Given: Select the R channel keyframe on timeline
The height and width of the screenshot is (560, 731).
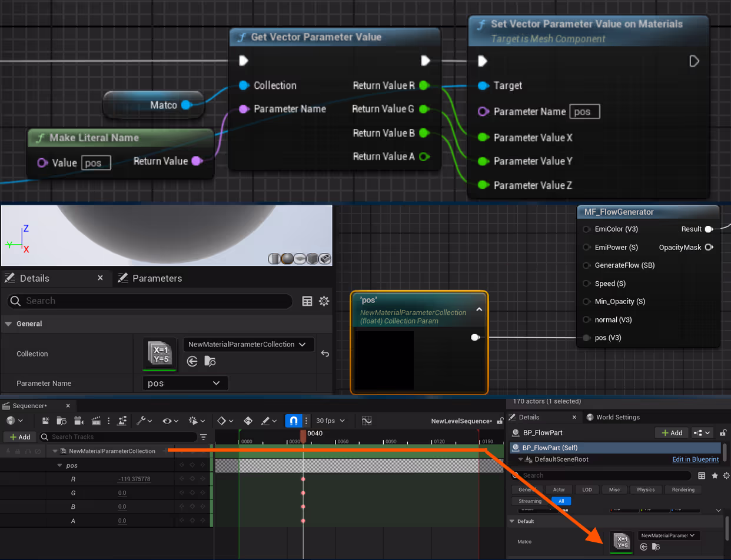Looking at the screenshot, I should click(303, 479).
